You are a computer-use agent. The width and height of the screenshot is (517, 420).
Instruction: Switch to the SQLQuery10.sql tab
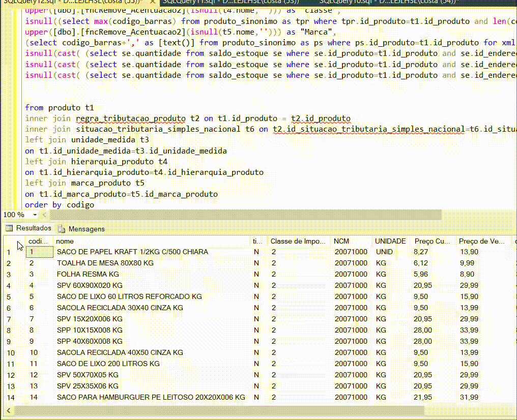pyautogui.click(x=389, y=2)
